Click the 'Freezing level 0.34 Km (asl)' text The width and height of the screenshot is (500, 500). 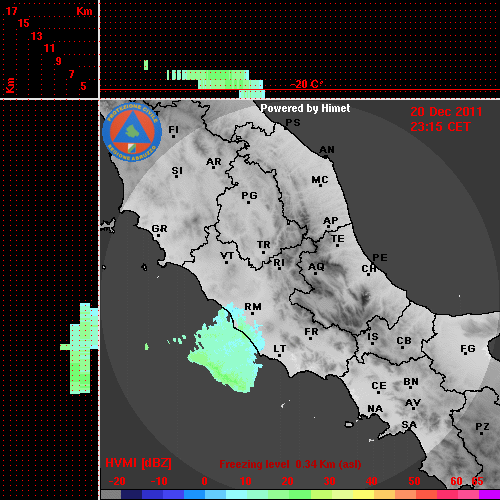click(x=290, y=464)
